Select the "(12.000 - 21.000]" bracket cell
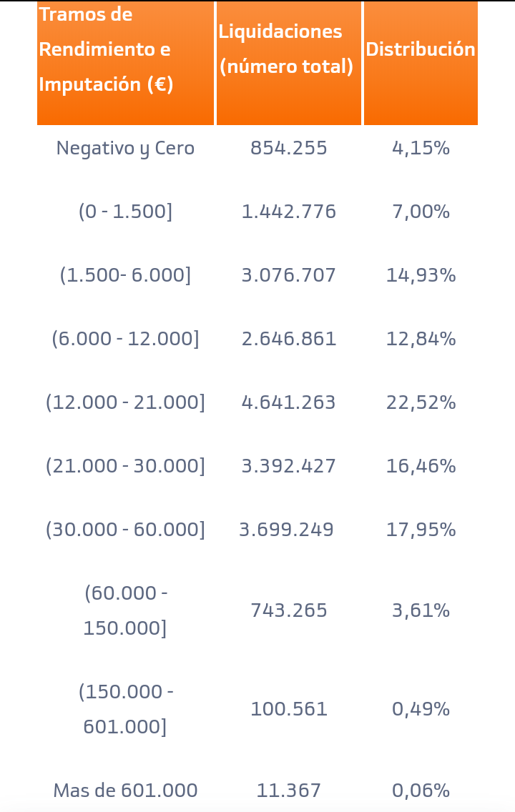 coord(125,402)
